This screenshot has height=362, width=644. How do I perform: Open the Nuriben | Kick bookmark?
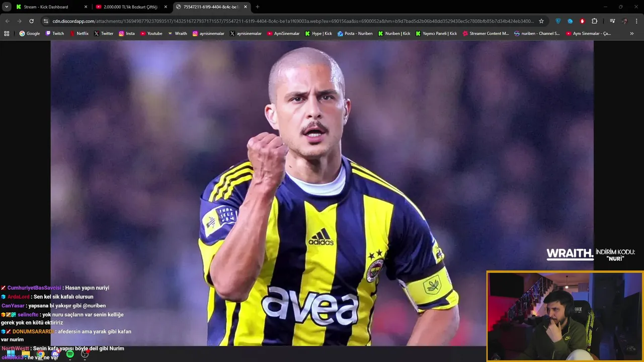394,34
